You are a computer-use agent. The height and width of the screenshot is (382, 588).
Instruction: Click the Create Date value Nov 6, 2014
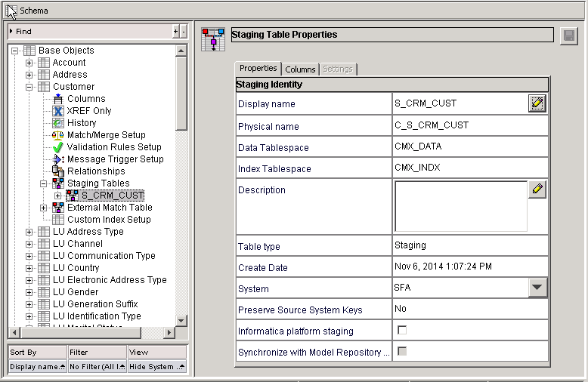443,266
